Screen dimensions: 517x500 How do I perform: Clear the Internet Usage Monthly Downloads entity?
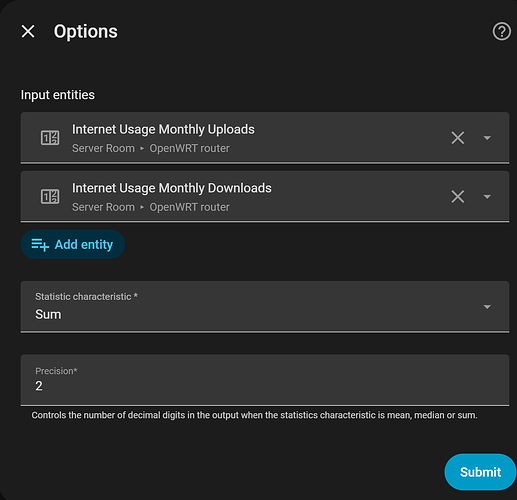pos(458,196)
